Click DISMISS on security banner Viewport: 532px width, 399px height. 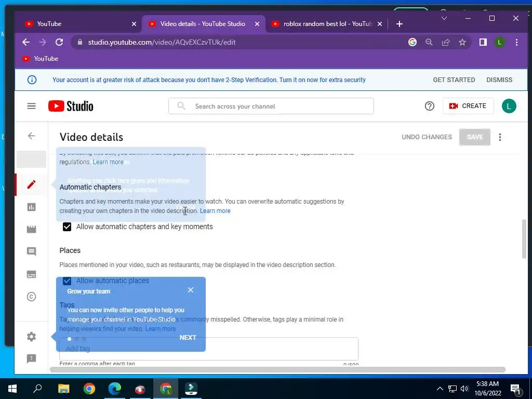[499, 79]
